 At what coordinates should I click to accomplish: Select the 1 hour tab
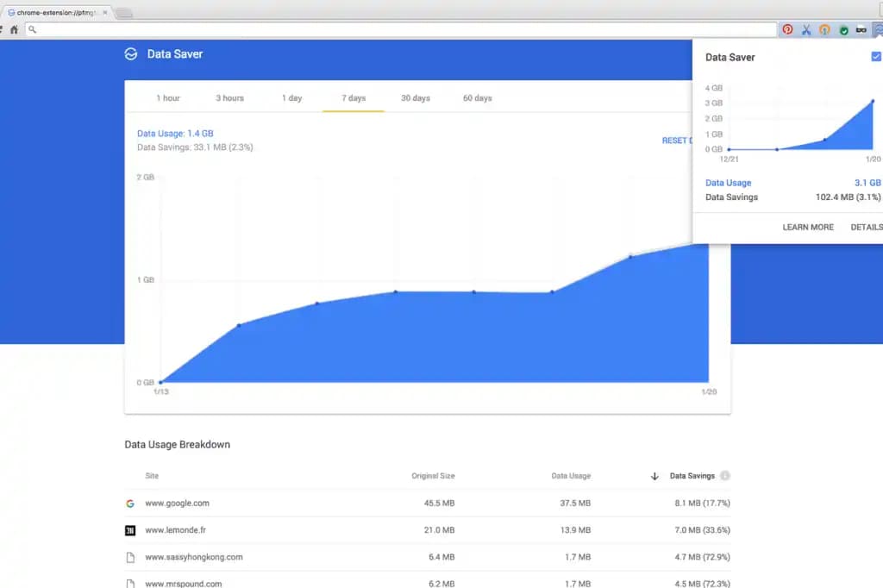coord(168,98)
